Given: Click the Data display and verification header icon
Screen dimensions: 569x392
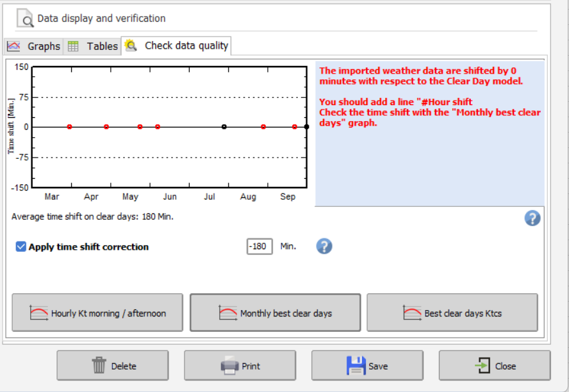Looking at the screenshot, I should (x=25, y=19).
